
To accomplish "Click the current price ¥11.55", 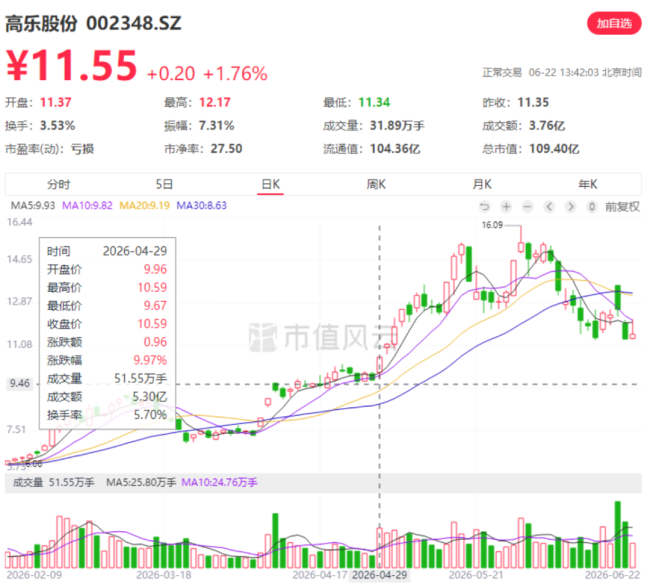I will (71, 65).
